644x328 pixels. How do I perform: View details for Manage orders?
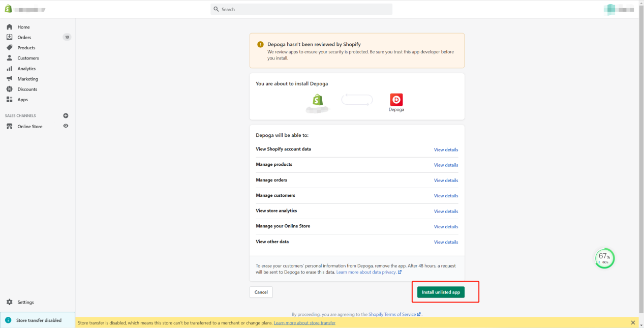tap(446, 181)
